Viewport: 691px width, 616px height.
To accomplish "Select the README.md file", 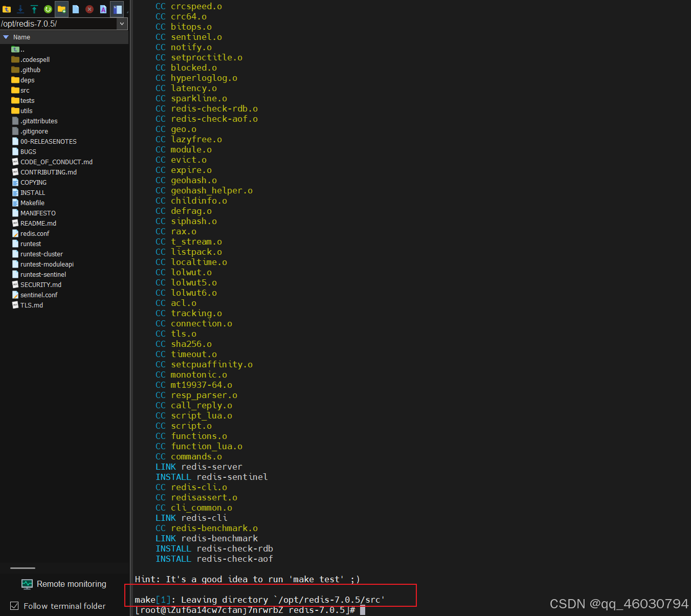I will 34,224.
